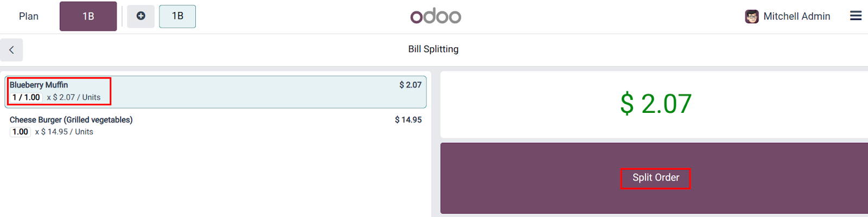Click Mitchell Admin's avatar picture

tap(751, 16)
